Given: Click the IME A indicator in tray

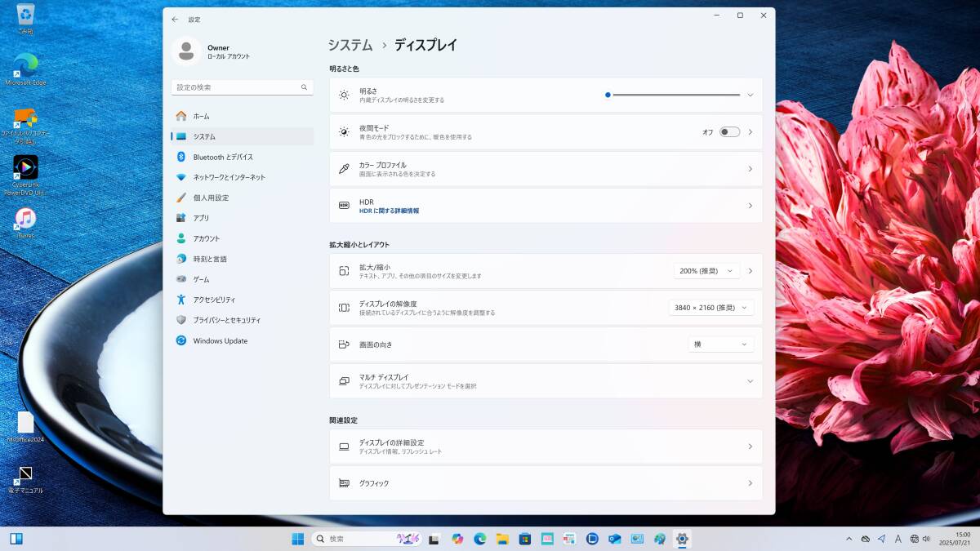Looking at the screenshot, I should coord(898,539).
